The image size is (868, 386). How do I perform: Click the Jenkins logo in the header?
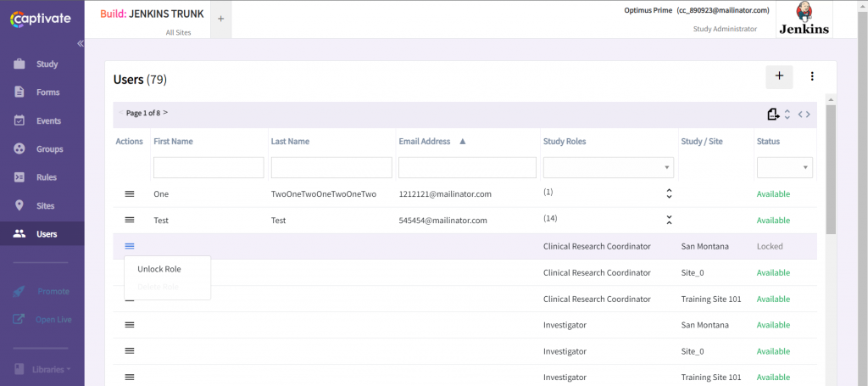point(804,20)
